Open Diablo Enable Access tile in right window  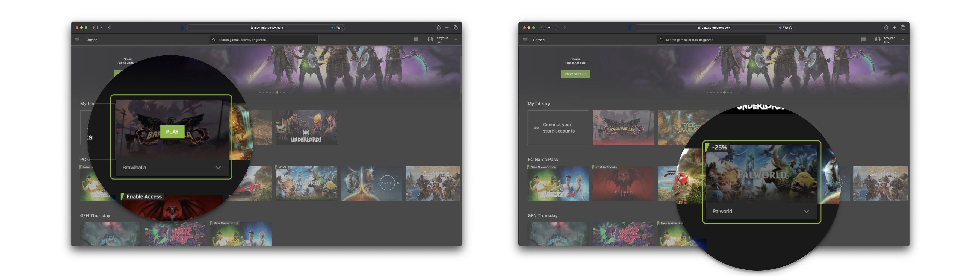(x=623, y=183)
